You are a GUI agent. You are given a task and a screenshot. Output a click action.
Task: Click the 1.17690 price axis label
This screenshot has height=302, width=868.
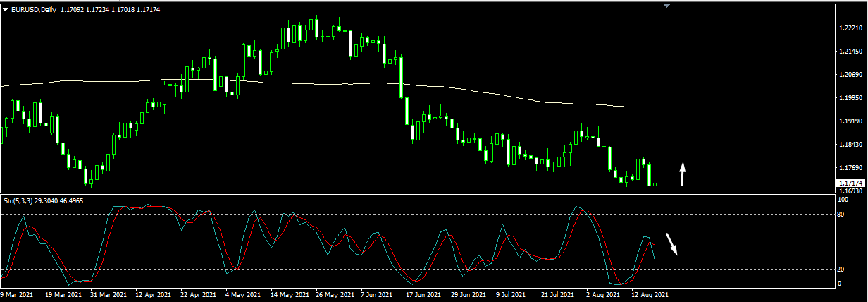850,168
